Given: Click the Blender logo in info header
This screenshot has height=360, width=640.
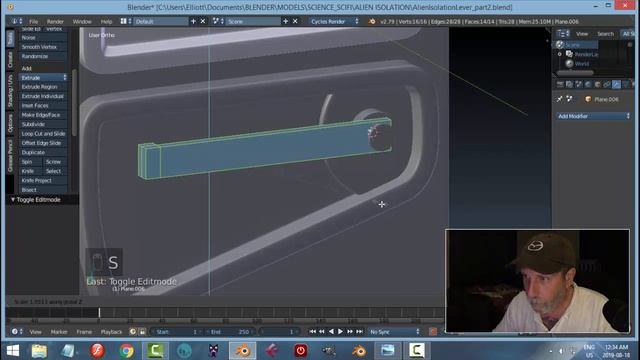Looking at the screenshot, I should tap(372, 21).
